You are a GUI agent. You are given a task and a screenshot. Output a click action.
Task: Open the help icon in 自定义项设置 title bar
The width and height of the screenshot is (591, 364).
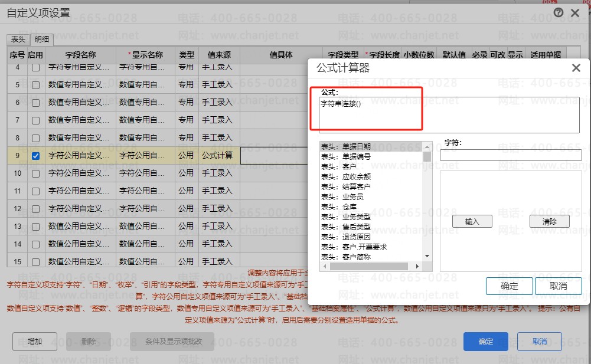point(558,13)
